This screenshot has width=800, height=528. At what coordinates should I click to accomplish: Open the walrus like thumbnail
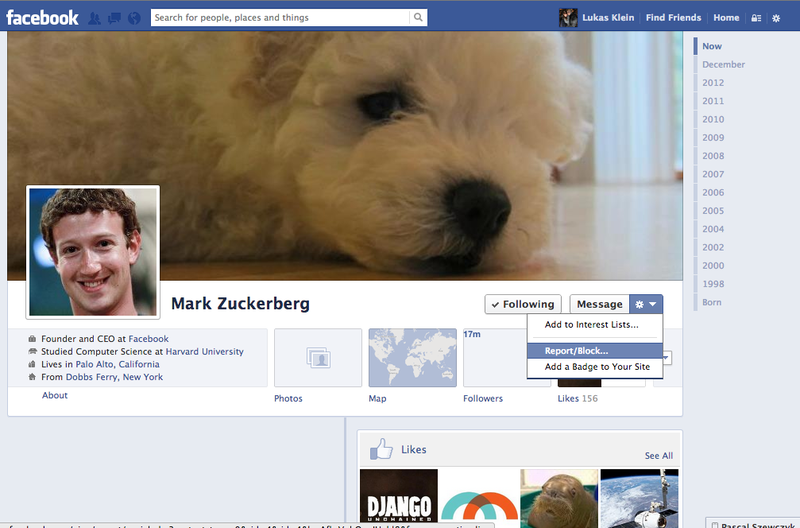point(559,498)
